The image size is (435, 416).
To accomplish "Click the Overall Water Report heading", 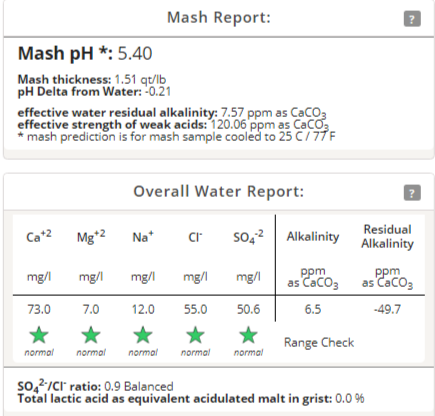I will 219,191.
